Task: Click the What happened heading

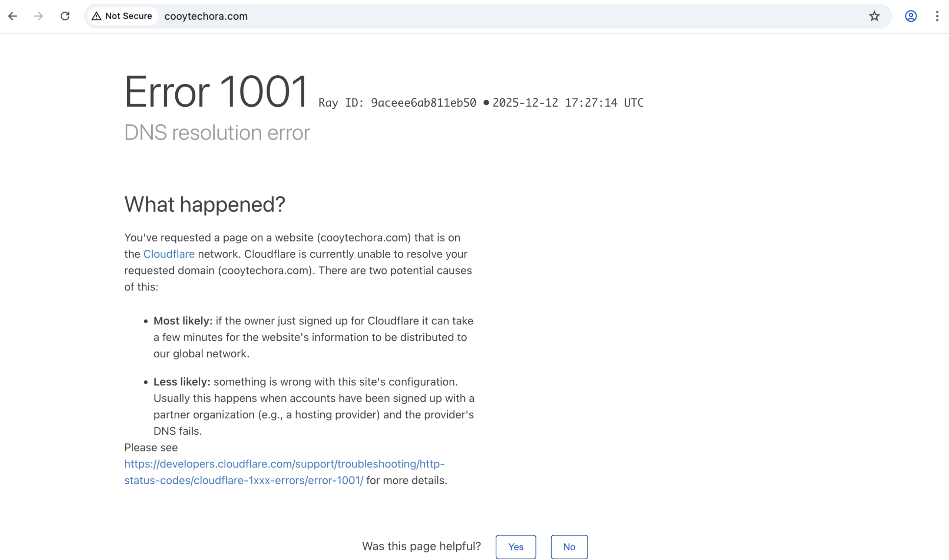Action: 205,204
